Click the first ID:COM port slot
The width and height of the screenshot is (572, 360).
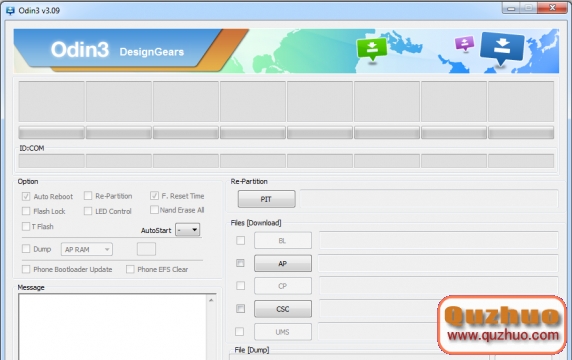click(x=51, y=161)
